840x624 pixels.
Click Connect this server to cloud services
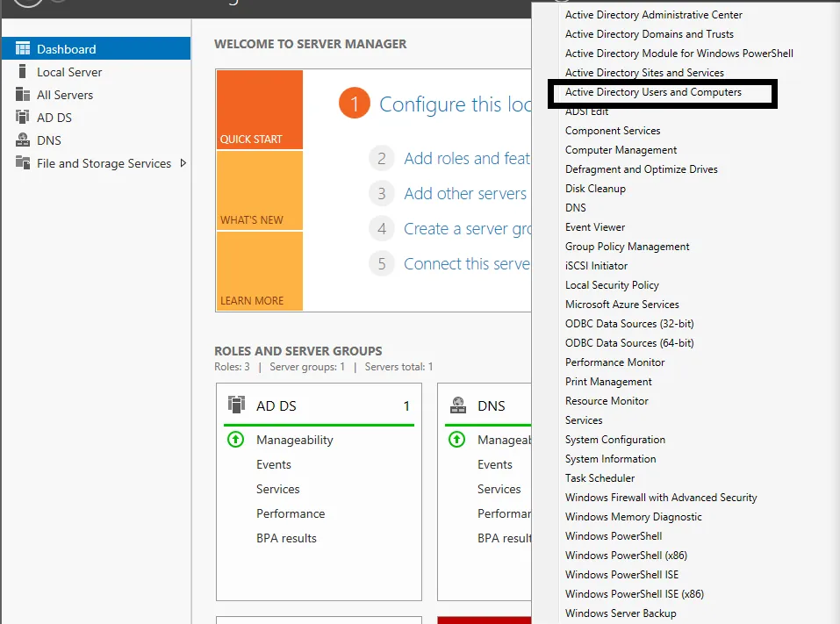(467, 263)
